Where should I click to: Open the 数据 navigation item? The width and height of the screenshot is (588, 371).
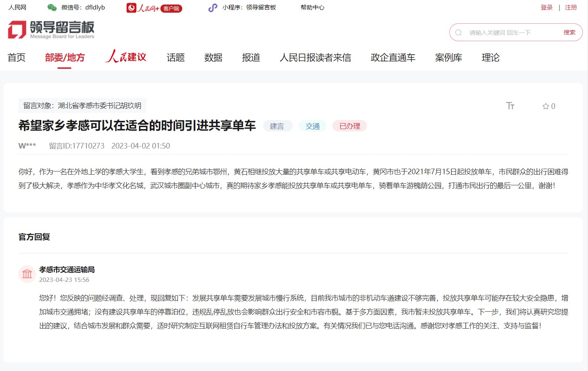213,58
